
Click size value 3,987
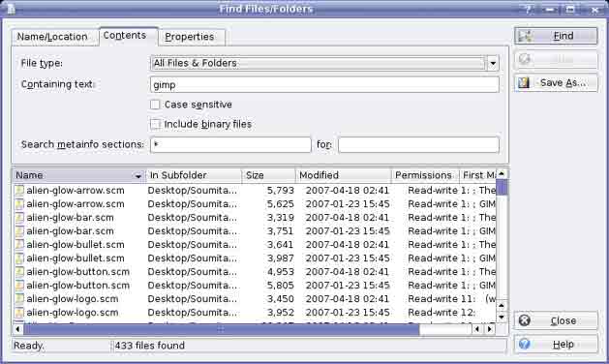[281, 258]
